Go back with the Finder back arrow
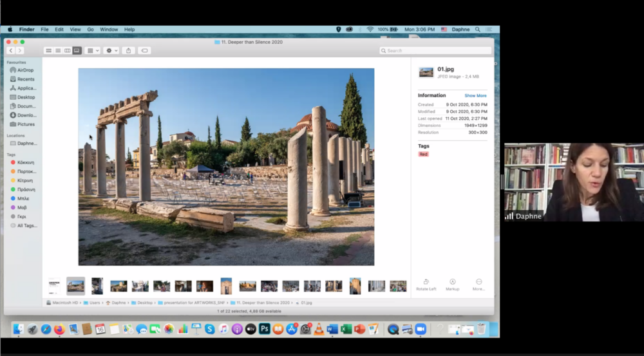The height and width of the screenshot is (356, 644). 11,50
